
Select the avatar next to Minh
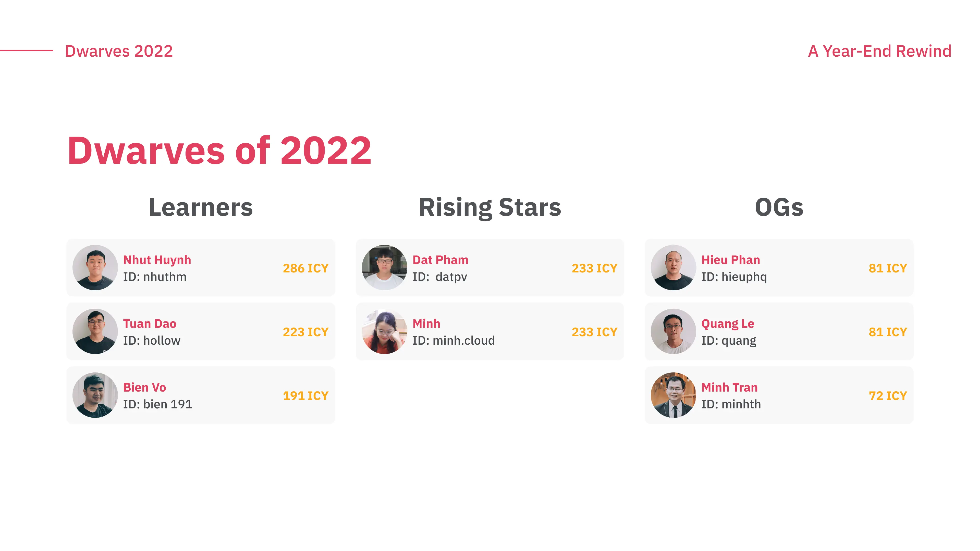pos(384,332)
